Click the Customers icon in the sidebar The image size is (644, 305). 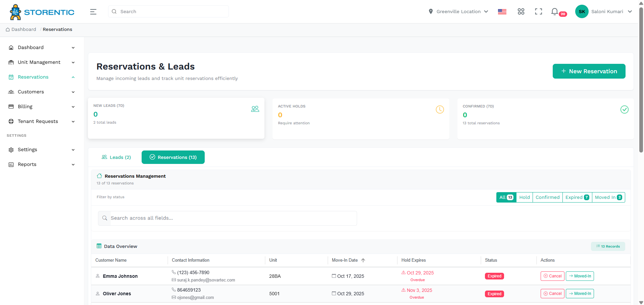tap(11, 92)
